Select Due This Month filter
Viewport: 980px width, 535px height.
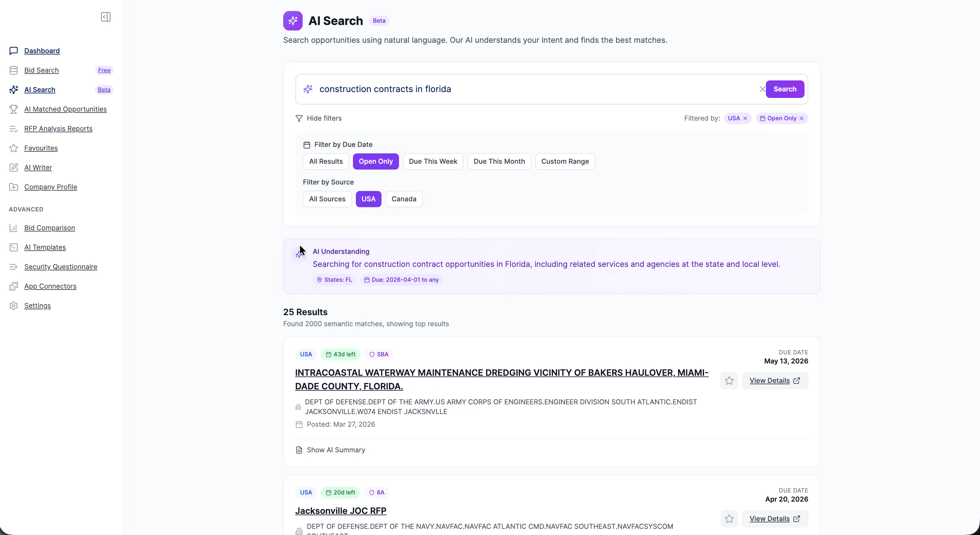click(x=499, y=161)
